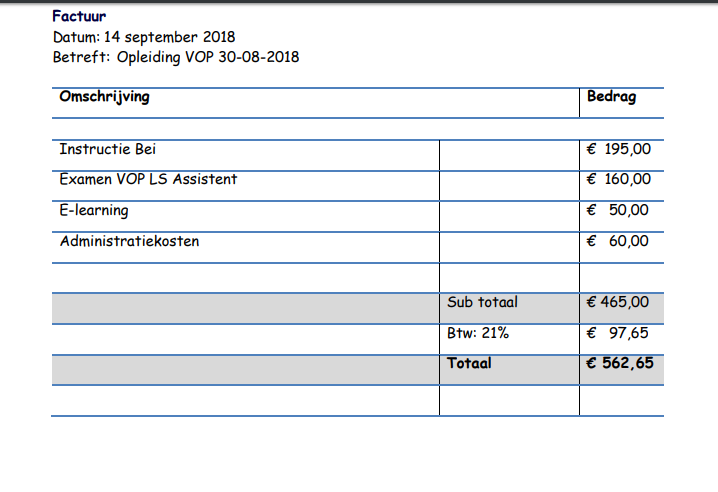Select the total amount € 562,65
This screenshot has width=718, height=492.
[620, 364]
